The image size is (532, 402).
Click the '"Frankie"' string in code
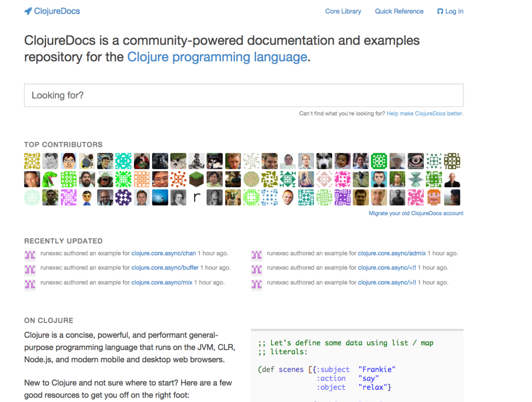click(x=377, y=369)
